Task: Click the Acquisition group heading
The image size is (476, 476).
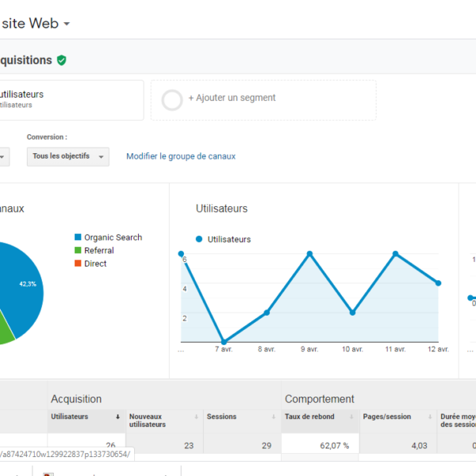Action: pos(76,399)
